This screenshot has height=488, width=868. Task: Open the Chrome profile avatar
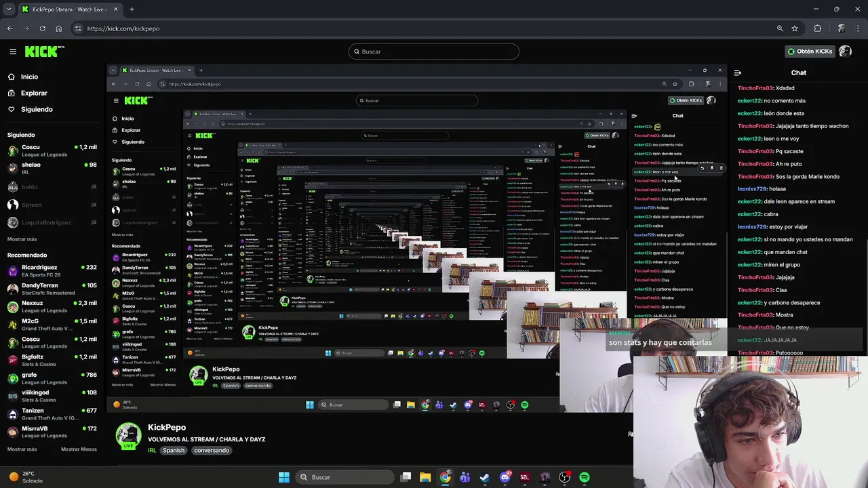tap(841, 28)
